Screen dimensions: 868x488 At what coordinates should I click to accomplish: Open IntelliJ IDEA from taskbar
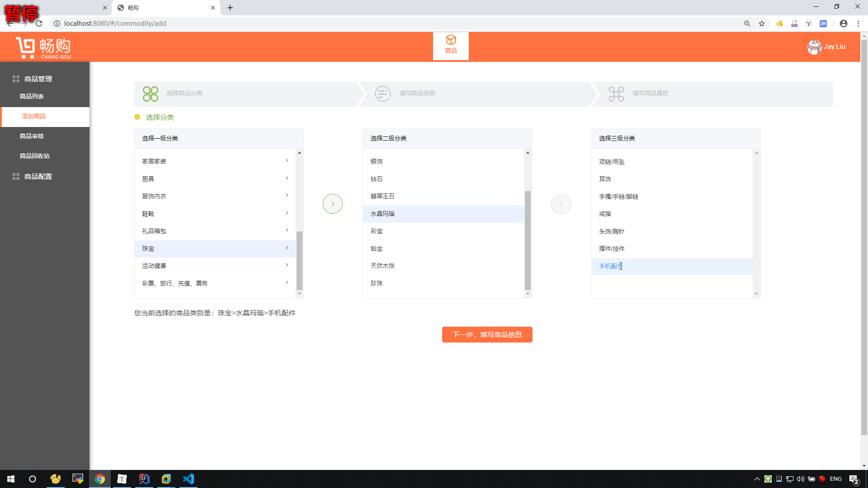(x=144, y=479)
